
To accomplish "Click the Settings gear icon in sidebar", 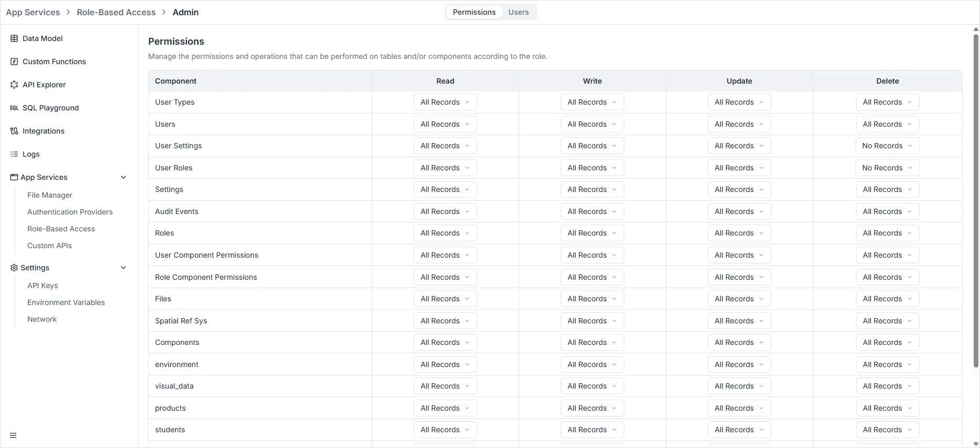I will click(x=14, y=268).
